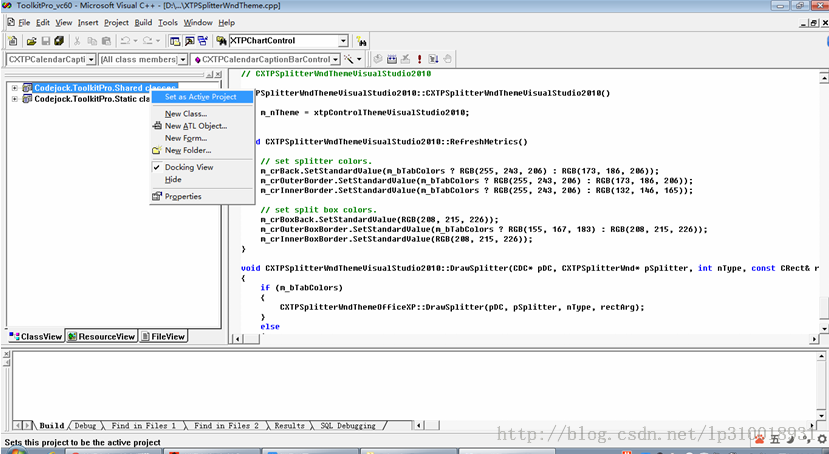Switch to the Find in Files 1 tab

143,425
